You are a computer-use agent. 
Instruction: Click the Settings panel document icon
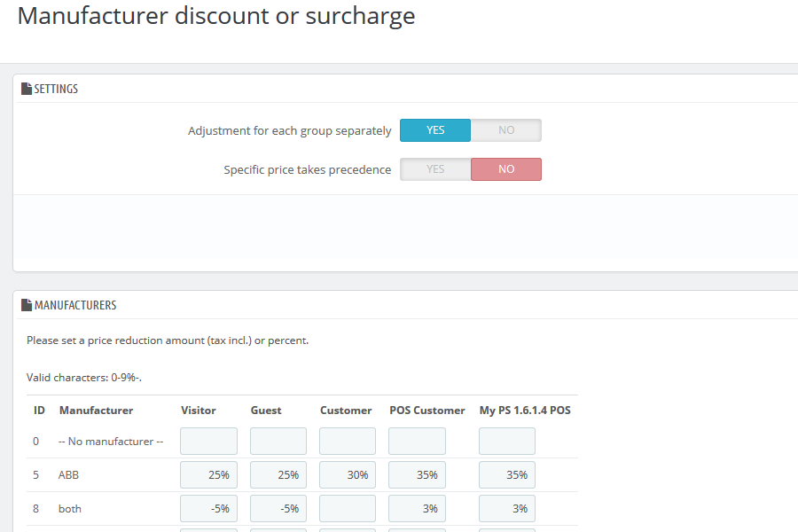27,89
